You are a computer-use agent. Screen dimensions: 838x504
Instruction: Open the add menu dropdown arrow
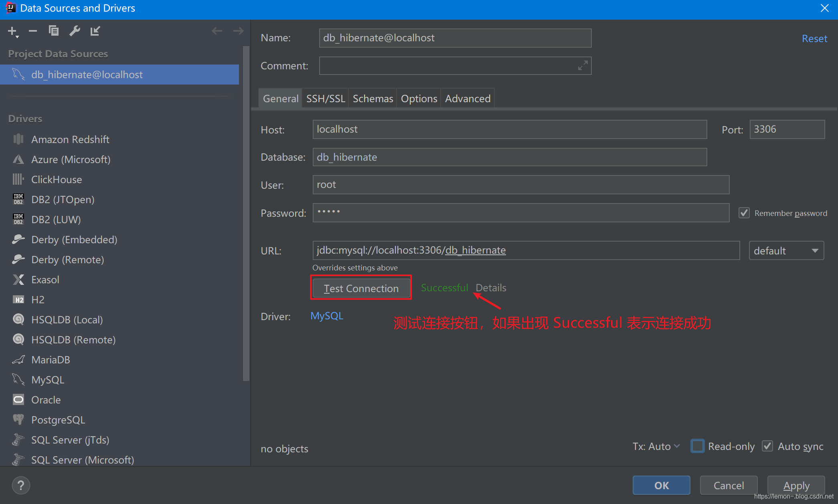coord(17,37)
